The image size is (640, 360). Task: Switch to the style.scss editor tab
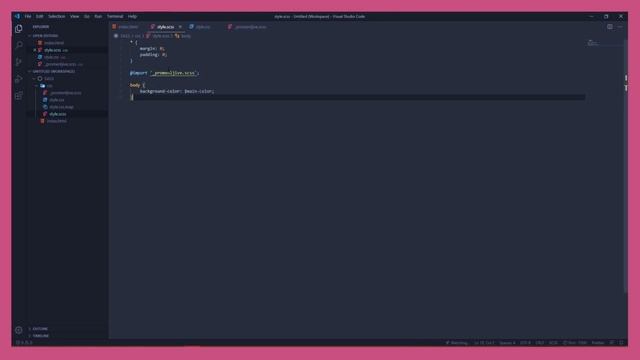pos(165,27)
